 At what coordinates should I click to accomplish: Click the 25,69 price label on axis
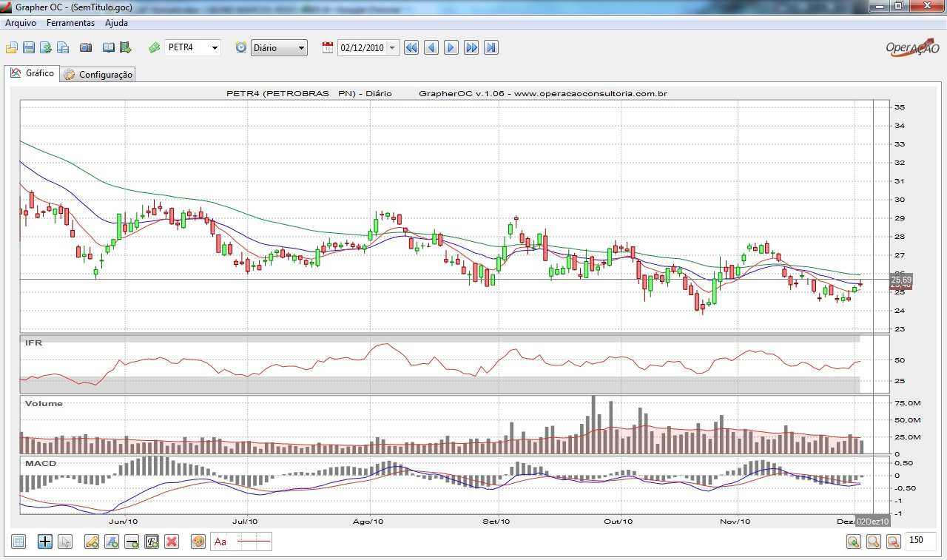[x=901, y=280]
